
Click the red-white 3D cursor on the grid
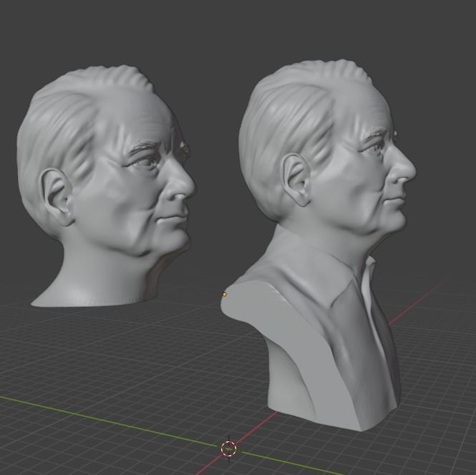pos(229,448)
